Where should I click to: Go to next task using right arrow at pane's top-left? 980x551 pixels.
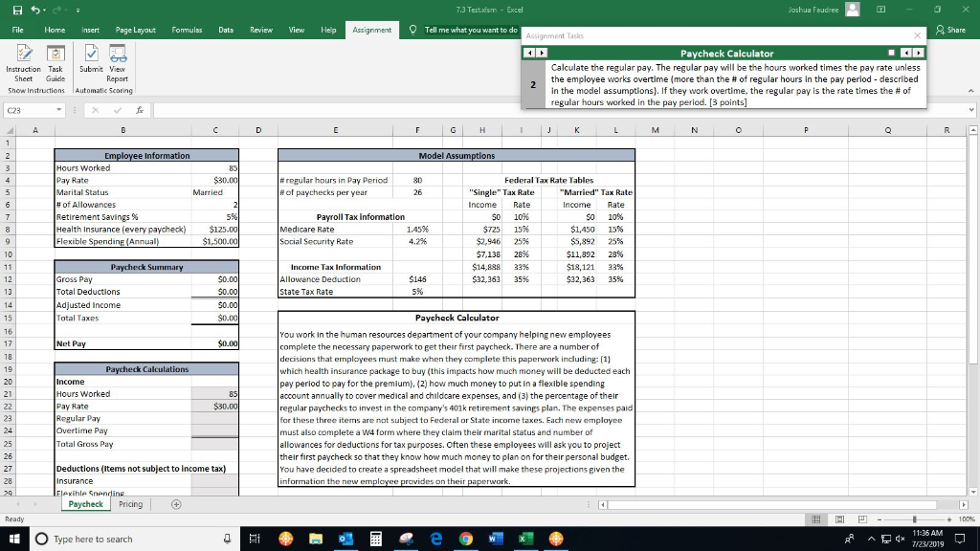[542, 54]
